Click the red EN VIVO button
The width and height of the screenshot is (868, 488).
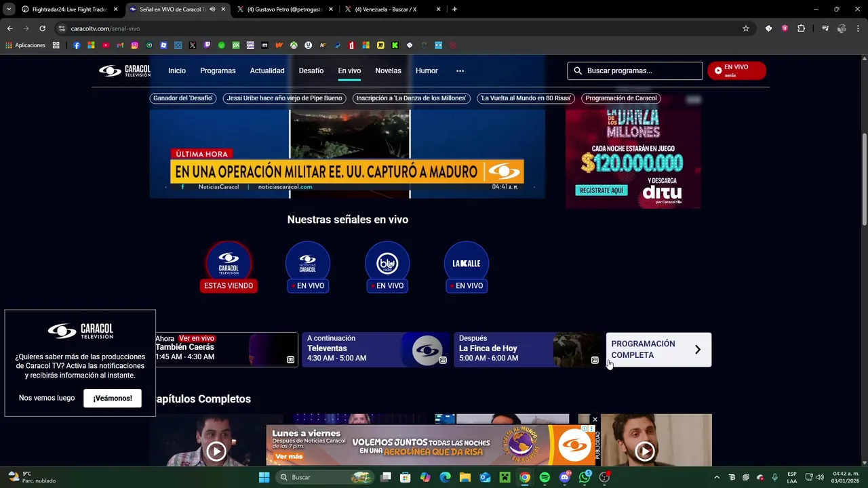tap(736, 70)
